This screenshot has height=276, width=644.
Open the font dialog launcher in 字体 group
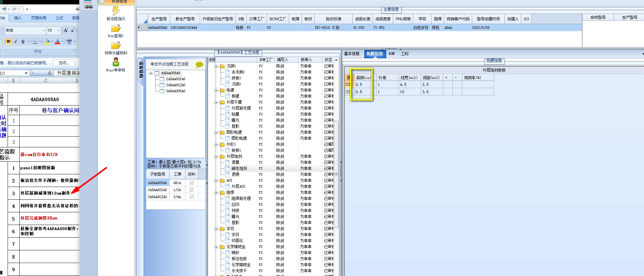click(x=75, y=51)
